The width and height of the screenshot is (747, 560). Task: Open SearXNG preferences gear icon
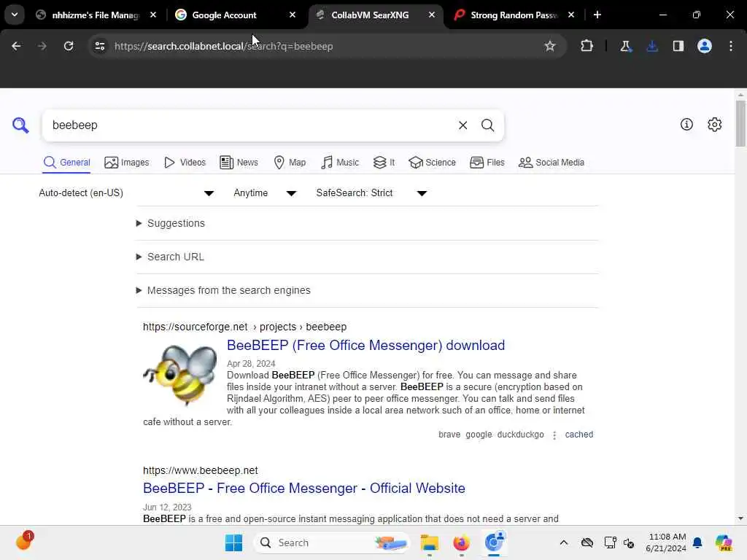714,124
